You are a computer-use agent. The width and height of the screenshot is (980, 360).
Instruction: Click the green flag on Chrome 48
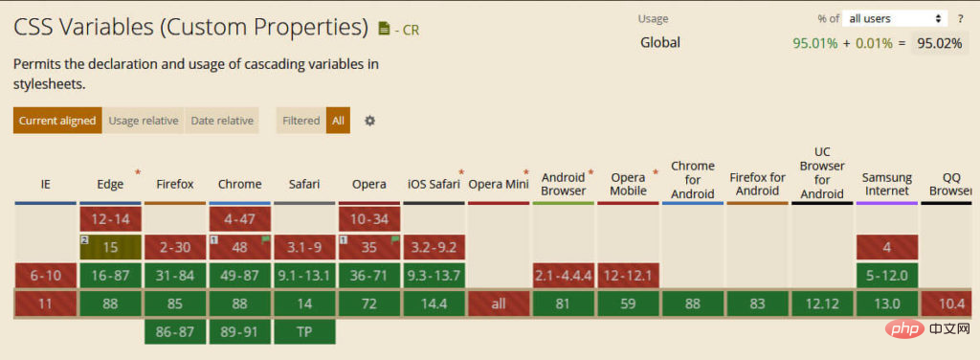click(x=265, y=239)
